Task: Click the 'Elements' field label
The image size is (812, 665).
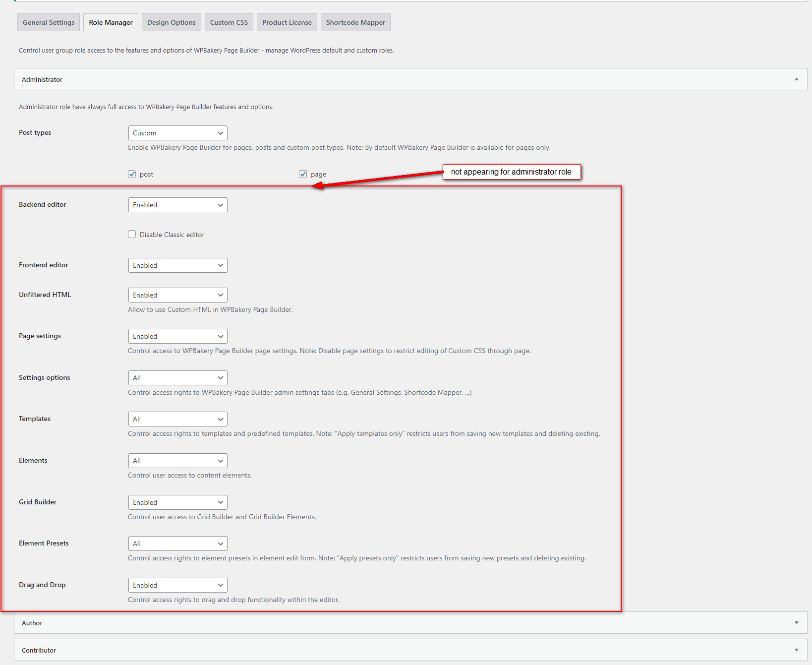Action: [x=33, y=460]
